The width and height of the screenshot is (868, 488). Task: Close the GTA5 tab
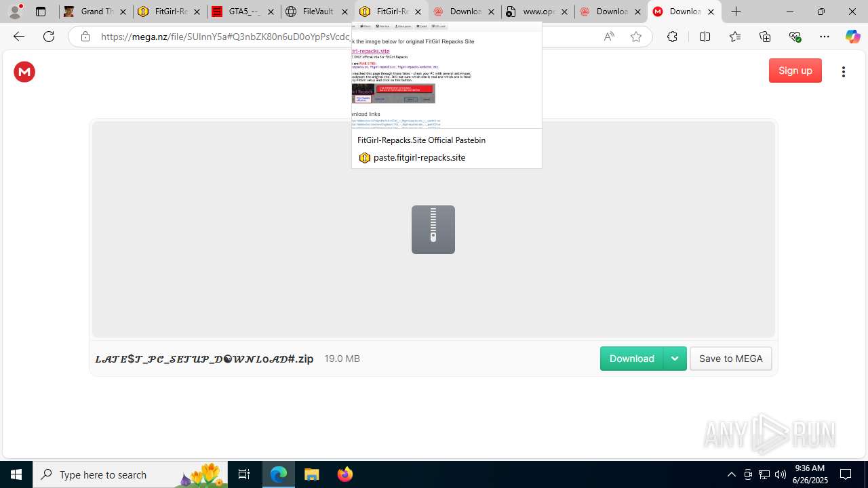(x=271, y=12)
